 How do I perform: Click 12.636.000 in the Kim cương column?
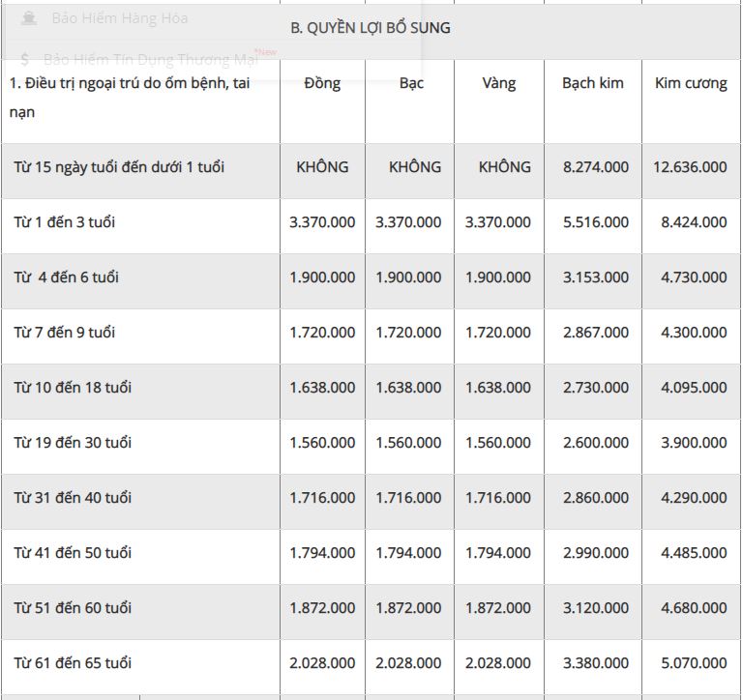[x=690, y=167]
